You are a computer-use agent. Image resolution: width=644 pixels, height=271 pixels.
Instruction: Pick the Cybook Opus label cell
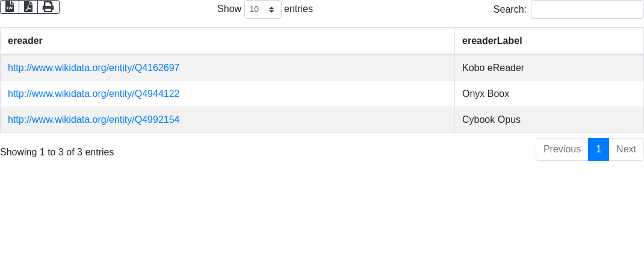[491, 120]
